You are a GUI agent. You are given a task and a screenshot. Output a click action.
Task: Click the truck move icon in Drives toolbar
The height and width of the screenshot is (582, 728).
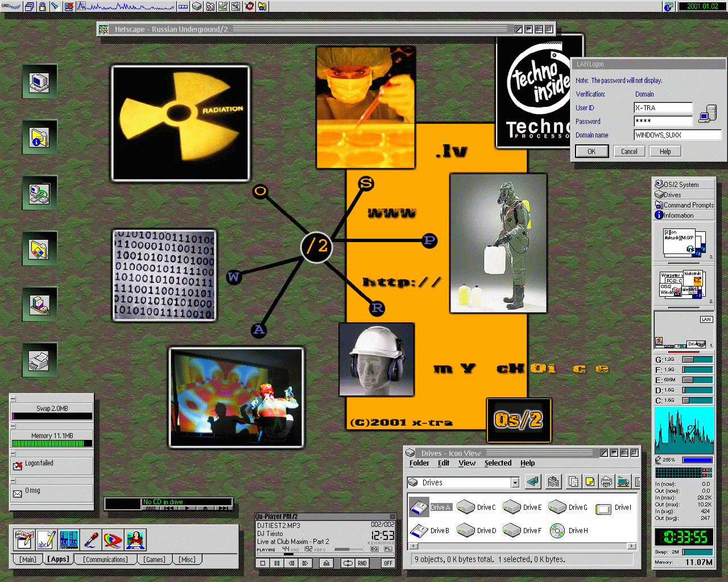click(623, 482)
